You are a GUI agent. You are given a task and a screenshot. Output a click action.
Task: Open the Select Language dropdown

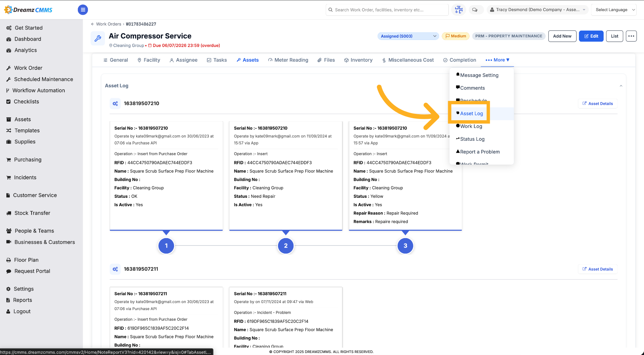(x=614, y=10)
